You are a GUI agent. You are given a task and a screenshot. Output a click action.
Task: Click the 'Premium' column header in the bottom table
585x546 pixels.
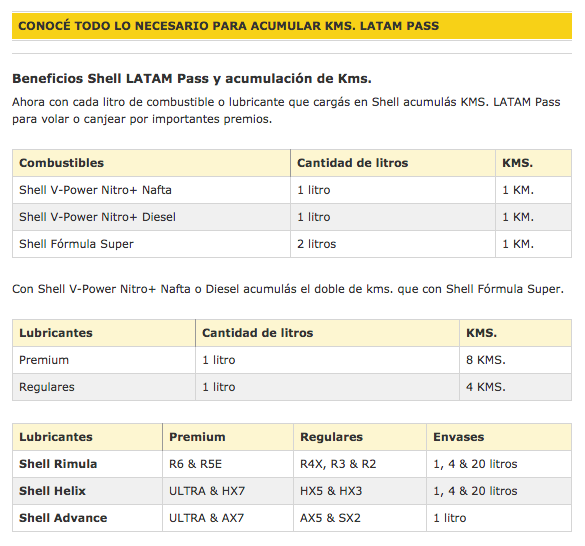pyautogui.click(x=228, y=437)
